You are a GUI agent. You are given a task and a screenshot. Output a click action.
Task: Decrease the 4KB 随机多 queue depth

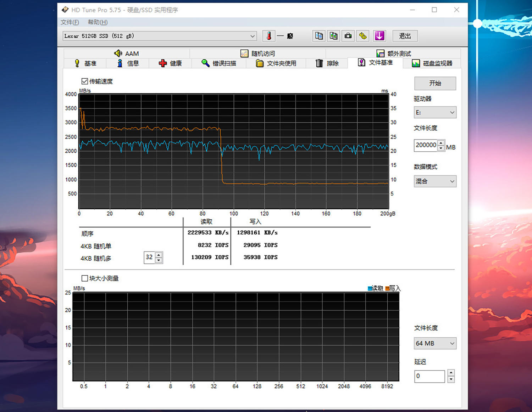click(159, 260)
